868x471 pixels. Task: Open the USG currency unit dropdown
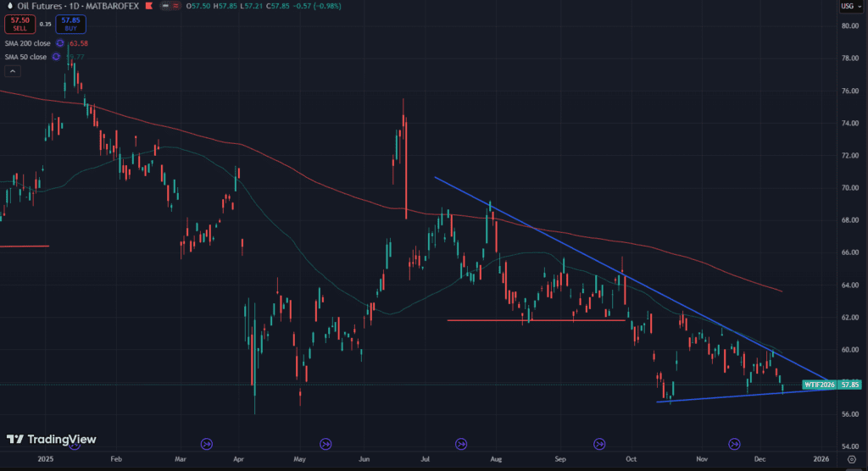(x=848, y=6)
